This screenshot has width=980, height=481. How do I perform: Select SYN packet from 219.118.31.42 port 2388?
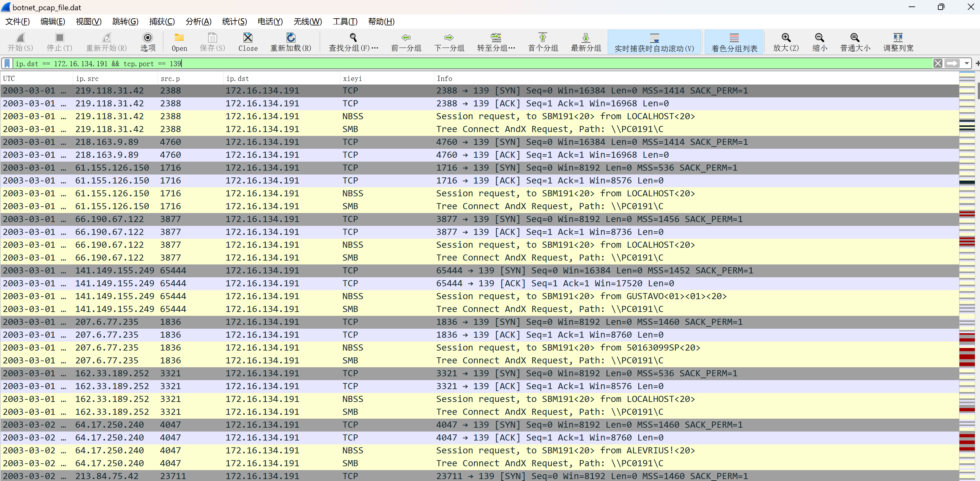[479, 91]
